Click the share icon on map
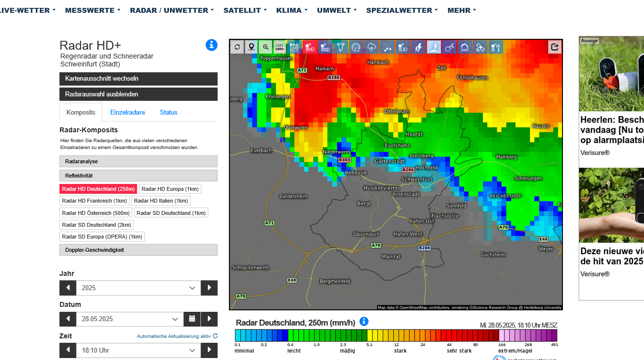 (555, 47)
